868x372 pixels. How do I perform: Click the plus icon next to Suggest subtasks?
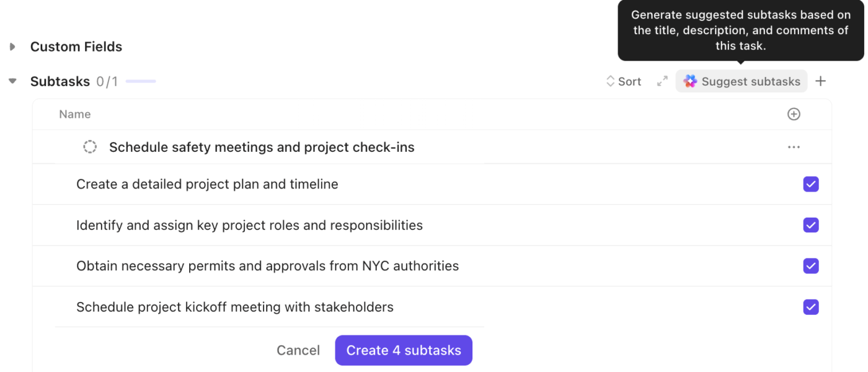tap(821, 81)
